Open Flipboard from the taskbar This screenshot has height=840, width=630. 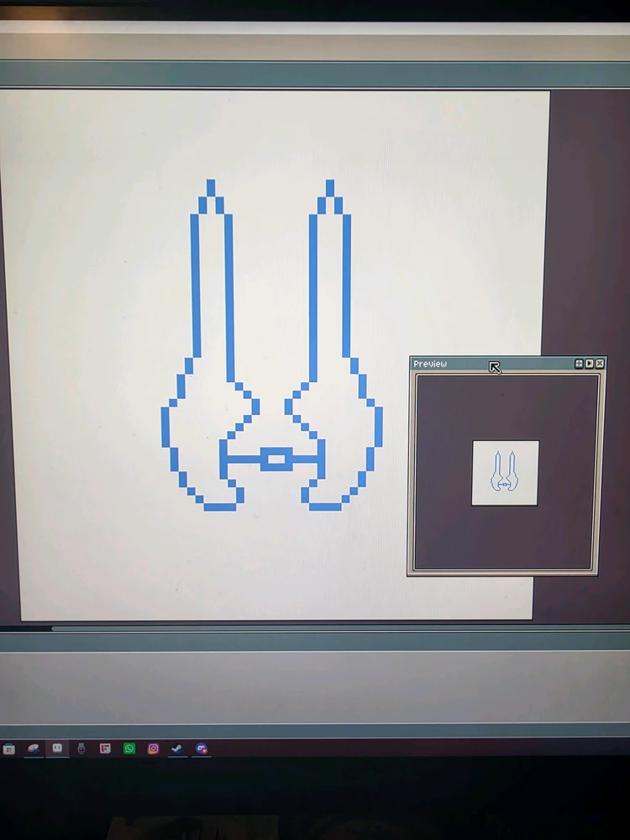(x=105, y=748)
